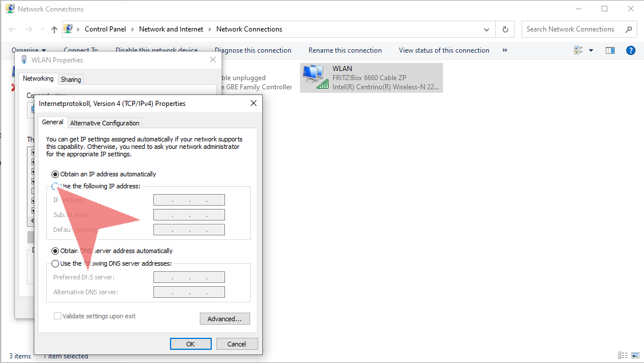Open view options dropdown arrow
The height and width of the screenshot is (363, 644).
pyautogui.click(x=591, y=50)
